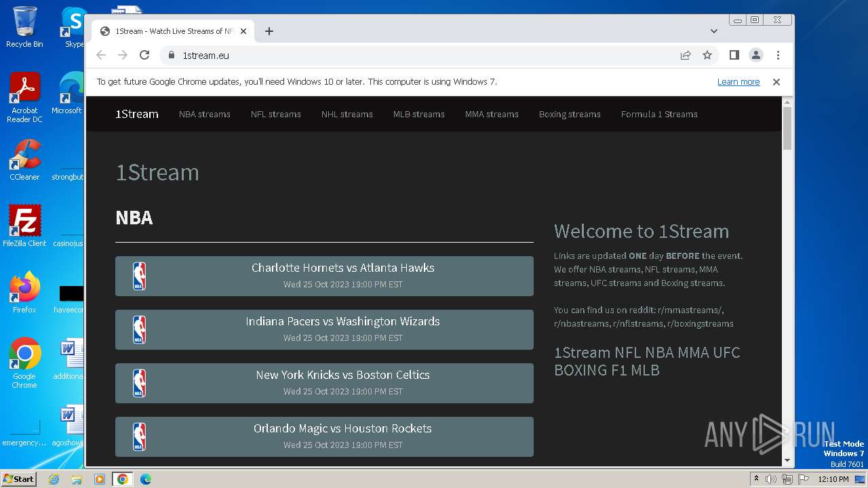Open Formula 1 Streams menu item

(659, 114)
